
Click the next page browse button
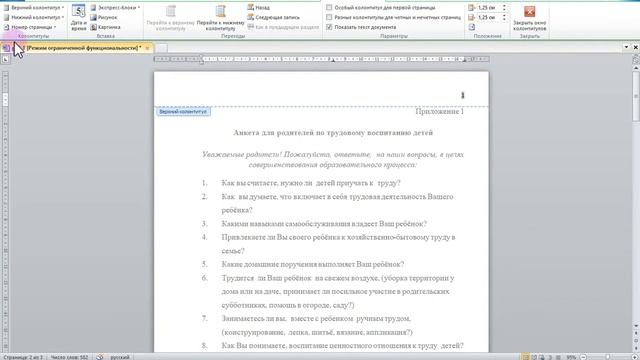point(636,347)
